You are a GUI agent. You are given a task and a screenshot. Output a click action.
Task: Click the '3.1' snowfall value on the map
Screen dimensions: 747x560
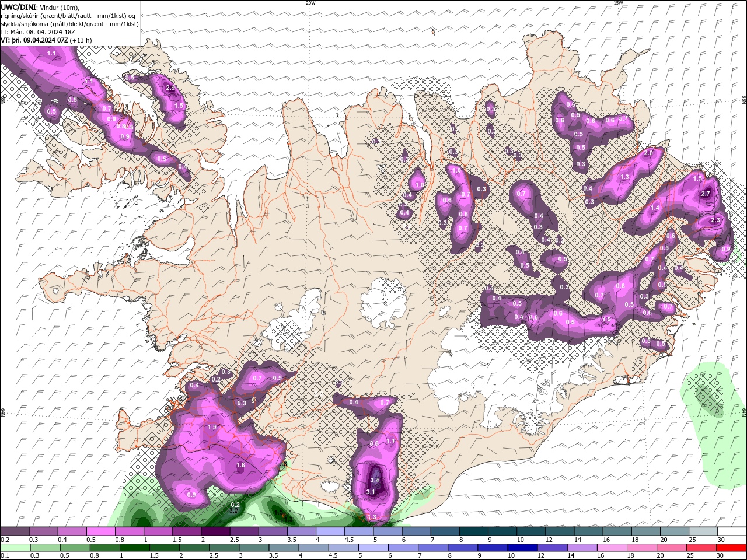pyautogui.click(x=371, y=492)
